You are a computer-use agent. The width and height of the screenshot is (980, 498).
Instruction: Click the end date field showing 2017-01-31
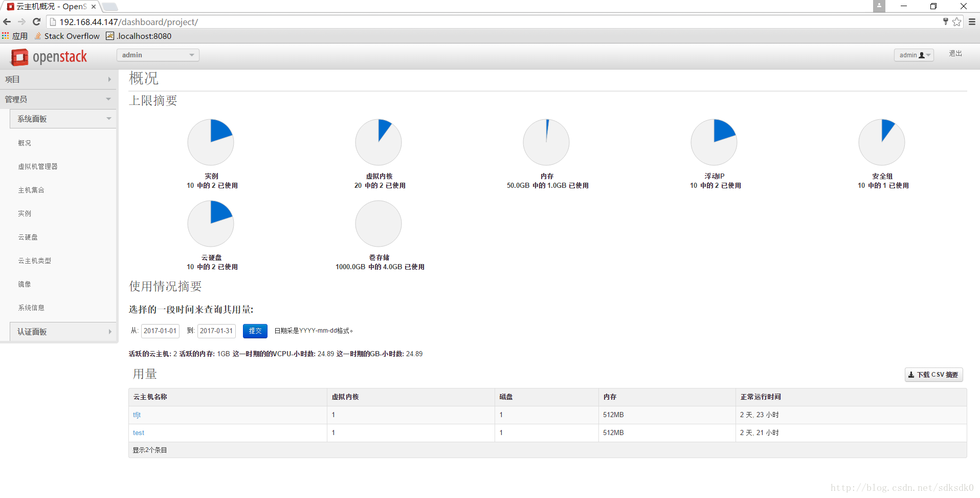[216, 331]
